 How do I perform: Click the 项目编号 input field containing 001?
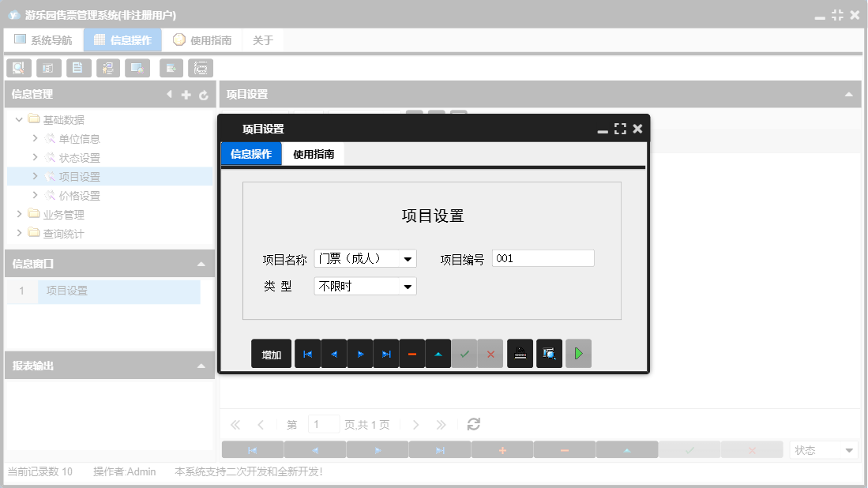[x=543, y=257]
